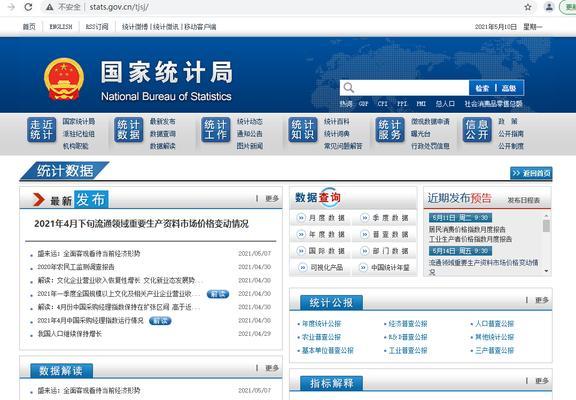Click the browser address bar URL
The image size is (576, 400).
119,7
